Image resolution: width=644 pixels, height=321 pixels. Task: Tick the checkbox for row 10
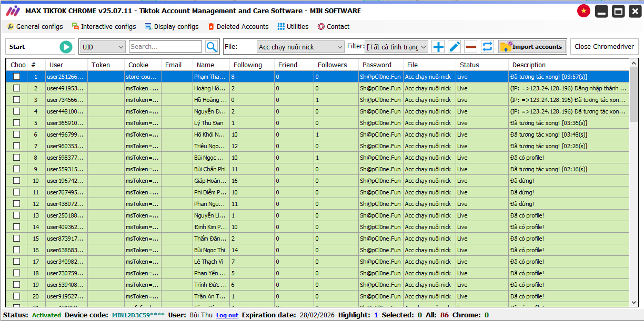click(x=17, y=181)
